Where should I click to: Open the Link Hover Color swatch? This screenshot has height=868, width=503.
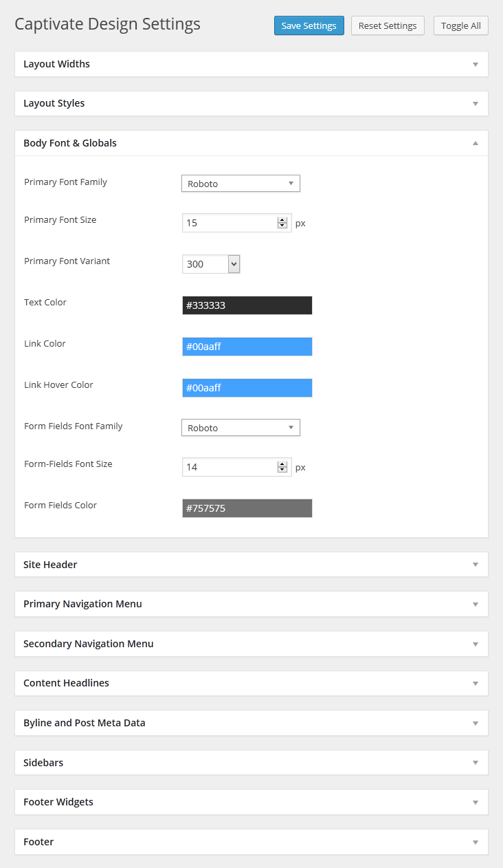[x=247, y=388]
